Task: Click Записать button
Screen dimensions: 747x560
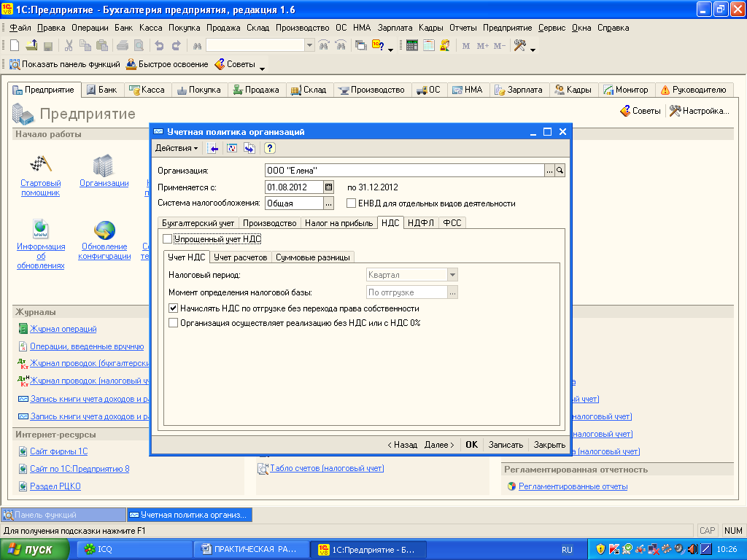Action: pos(506,445)
